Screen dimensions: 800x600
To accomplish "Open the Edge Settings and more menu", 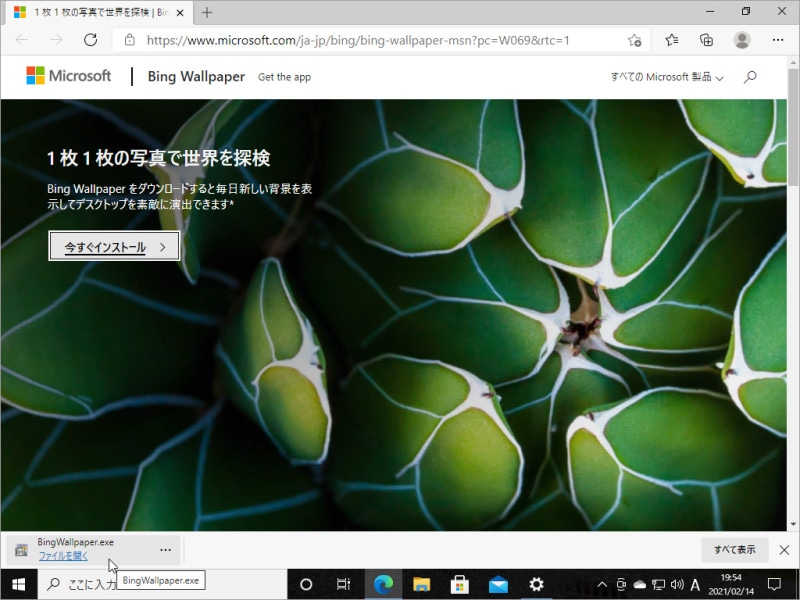I will [778, 40].
